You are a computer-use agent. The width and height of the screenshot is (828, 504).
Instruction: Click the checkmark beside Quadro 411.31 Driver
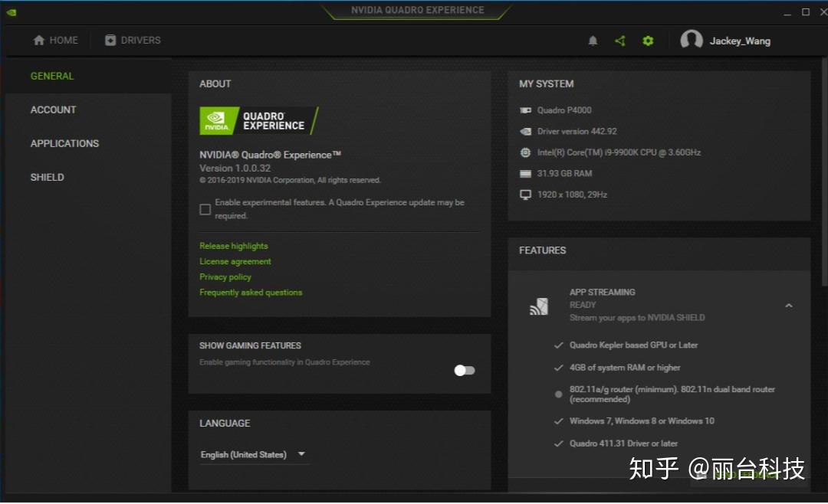[x=558, y=443]
